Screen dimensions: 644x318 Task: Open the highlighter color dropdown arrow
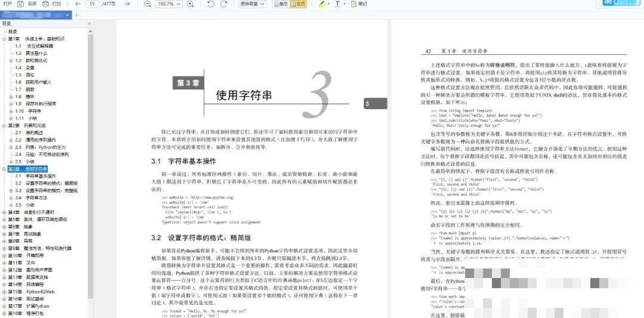(x=329, y=4)
